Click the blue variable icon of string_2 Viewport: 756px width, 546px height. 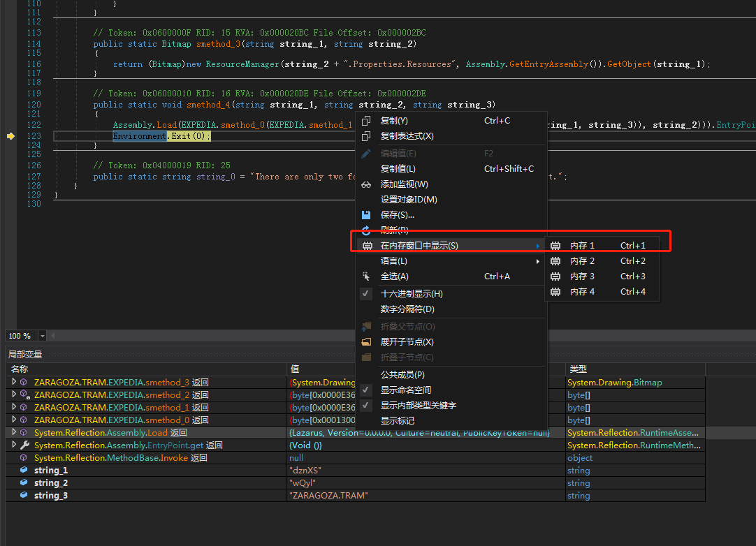(x=24, y=482)
